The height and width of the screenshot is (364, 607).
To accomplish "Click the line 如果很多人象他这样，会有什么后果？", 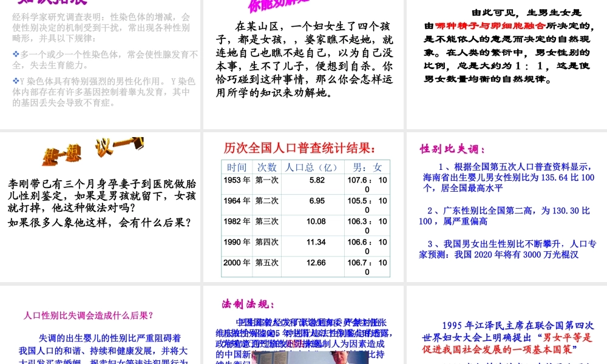I will [100, 223].
